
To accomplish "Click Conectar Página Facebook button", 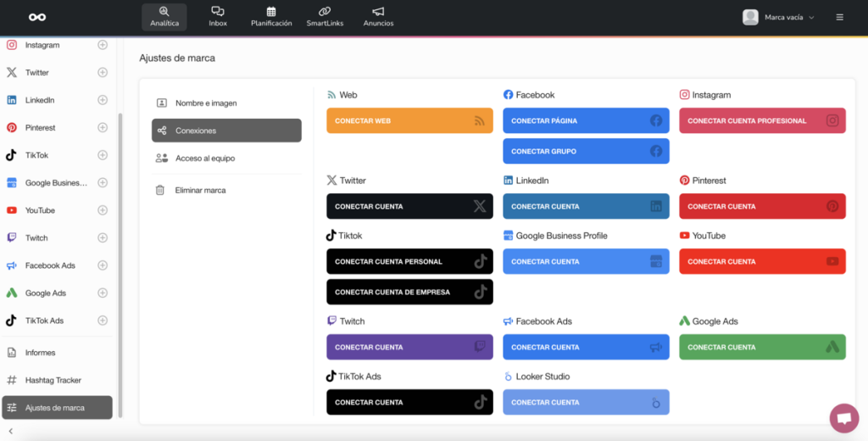I will pos(587,120).
